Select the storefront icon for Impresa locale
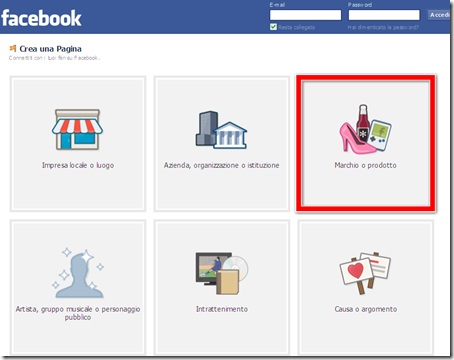The image size is (454, 360). (77, 129)
